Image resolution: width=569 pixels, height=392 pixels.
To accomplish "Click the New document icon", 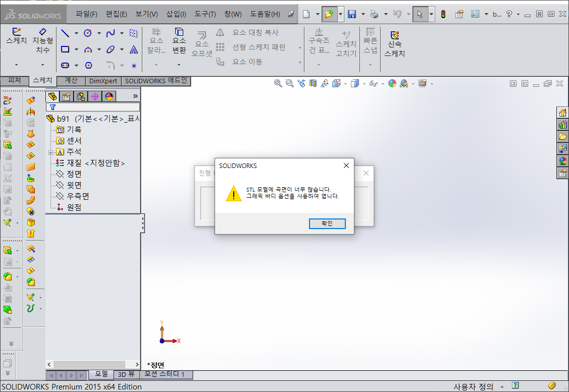I will pos(306,14).
